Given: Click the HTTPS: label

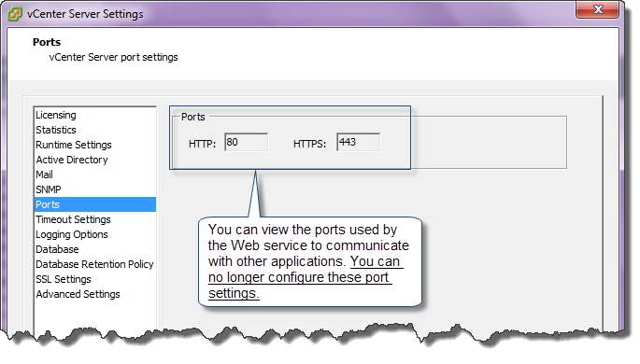Looking at the screenshot, I should [x=309, y=144].
